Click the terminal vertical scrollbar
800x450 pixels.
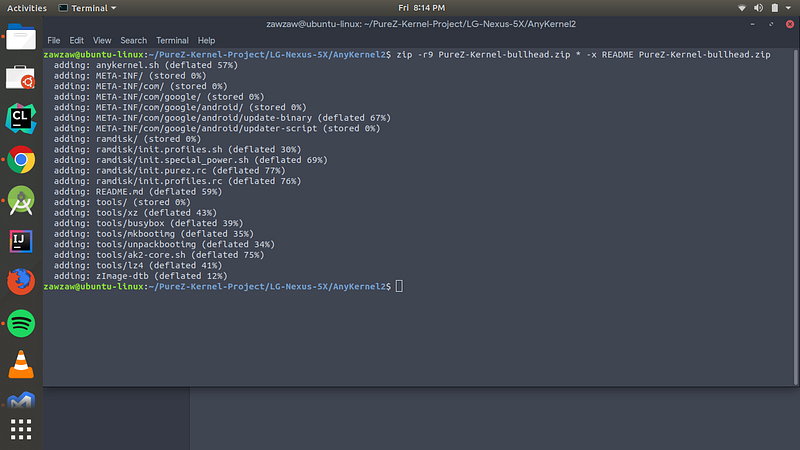pyautogui.click(x=796, y=217)
